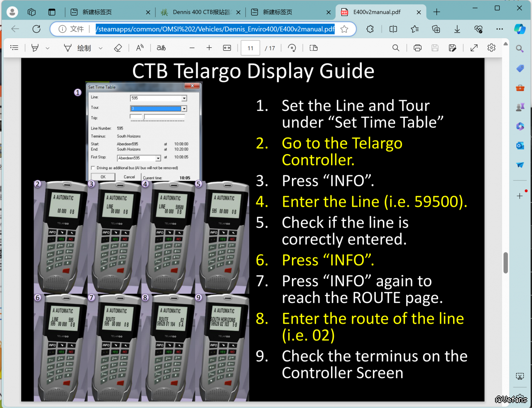Viewport: 532px width, 408px height.
Task: Open the sidebar Drop paper plane icon
Action: click(x=520, y=165)
